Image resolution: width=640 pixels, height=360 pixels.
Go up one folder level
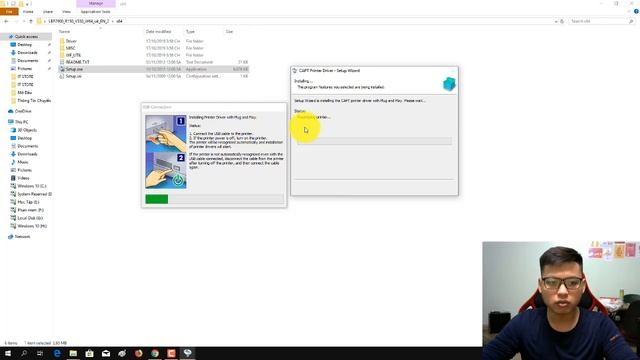click(31, 21)
